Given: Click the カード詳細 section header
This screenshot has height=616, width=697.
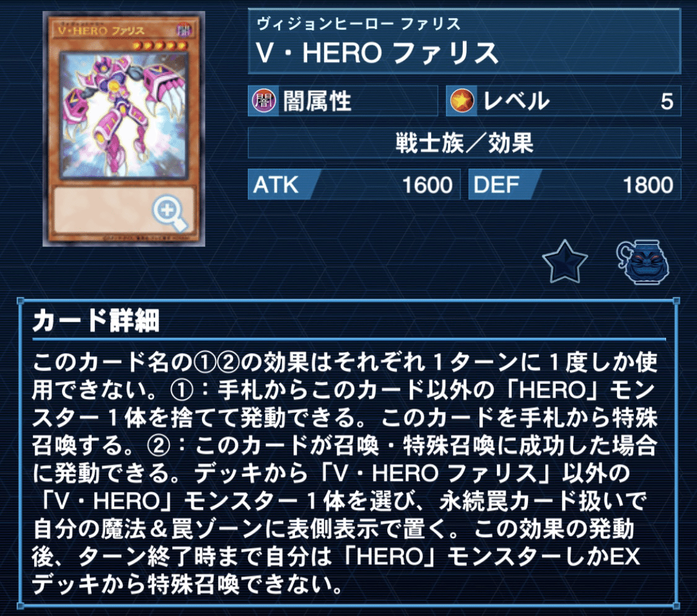Looking at the screenshot, I should 96,320.
